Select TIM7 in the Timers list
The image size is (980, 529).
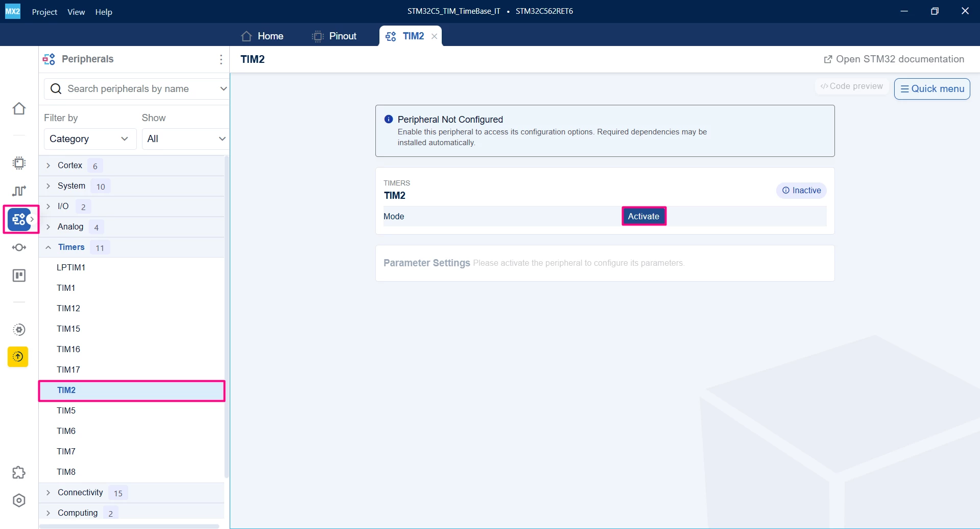click(x=132, y=451)
